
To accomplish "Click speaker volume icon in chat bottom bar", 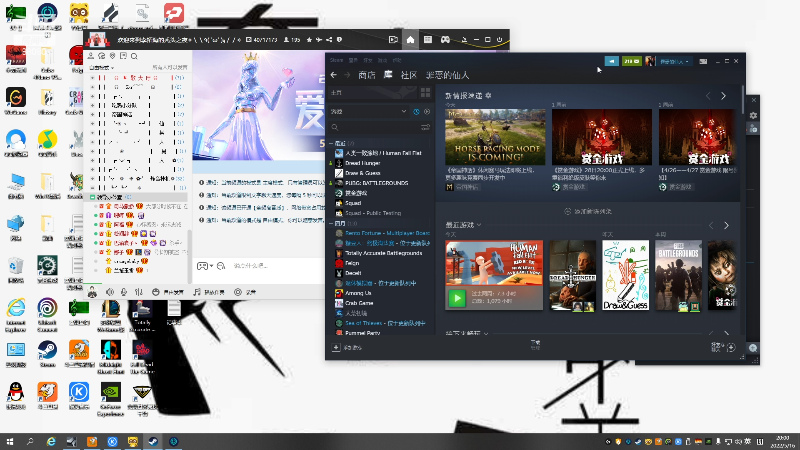I will point(110,292).
